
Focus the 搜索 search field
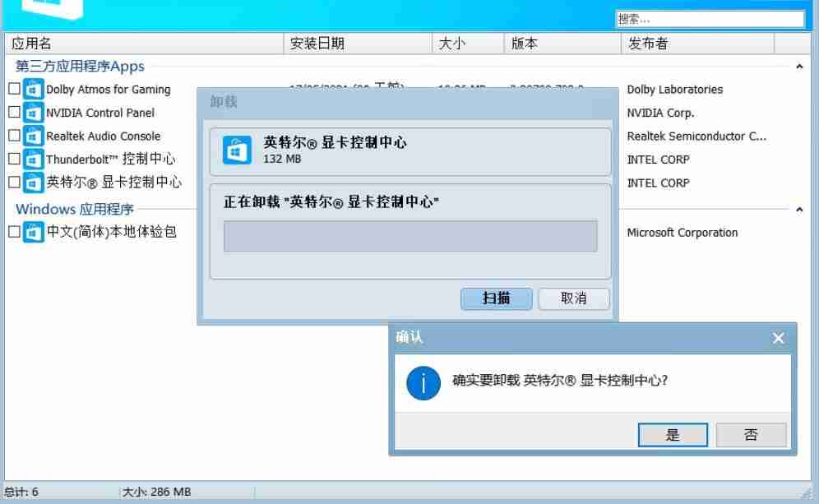[x=710, y=20]
